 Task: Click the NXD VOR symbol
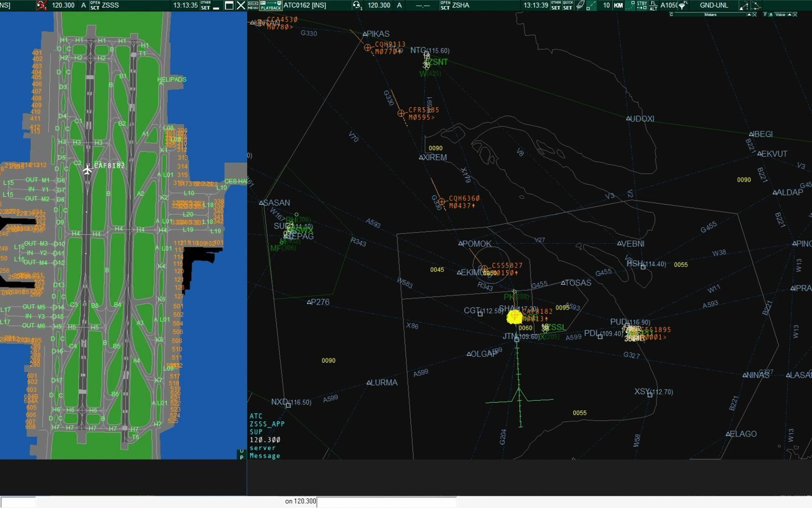[288, 405]
